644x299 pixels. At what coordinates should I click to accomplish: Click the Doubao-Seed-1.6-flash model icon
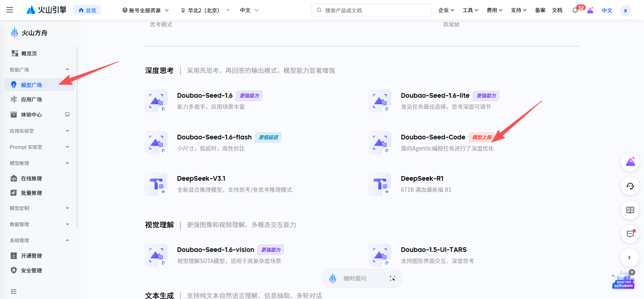tap(156, 142)
